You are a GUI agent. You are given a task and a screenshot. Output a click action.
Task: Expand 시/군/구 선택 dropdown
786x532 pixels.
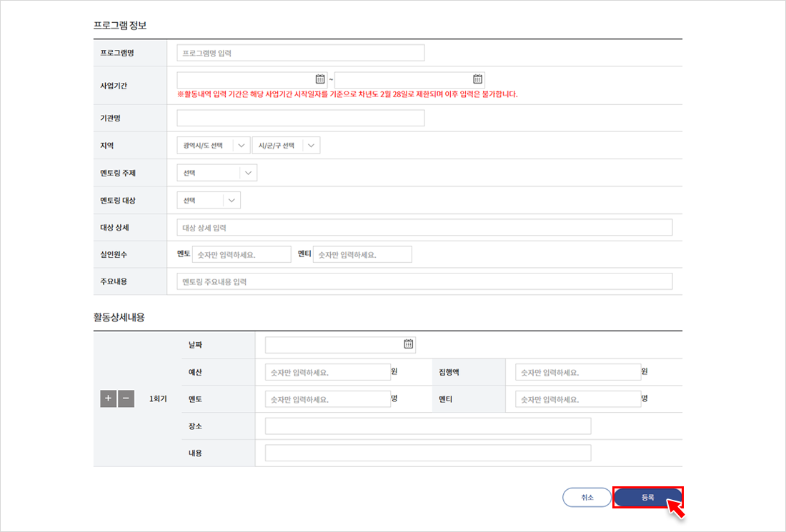click(x=286, y=145)
